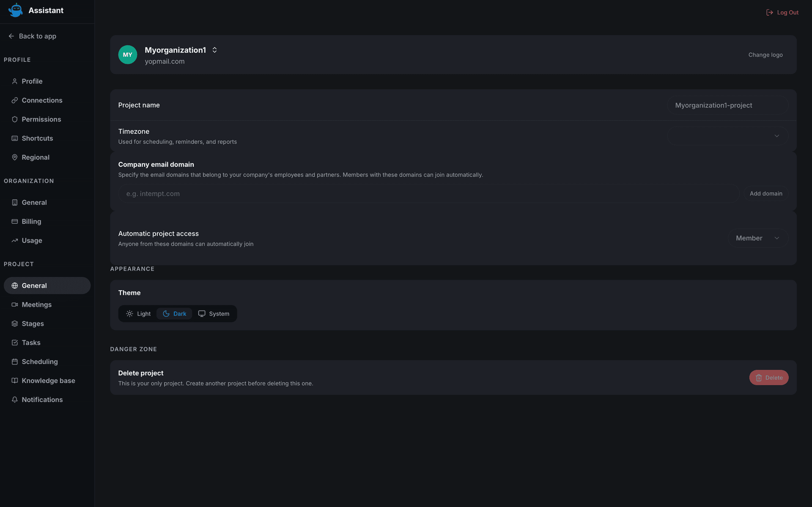Click the Permissions shield icon
The image size is (812, 507).
15,119
